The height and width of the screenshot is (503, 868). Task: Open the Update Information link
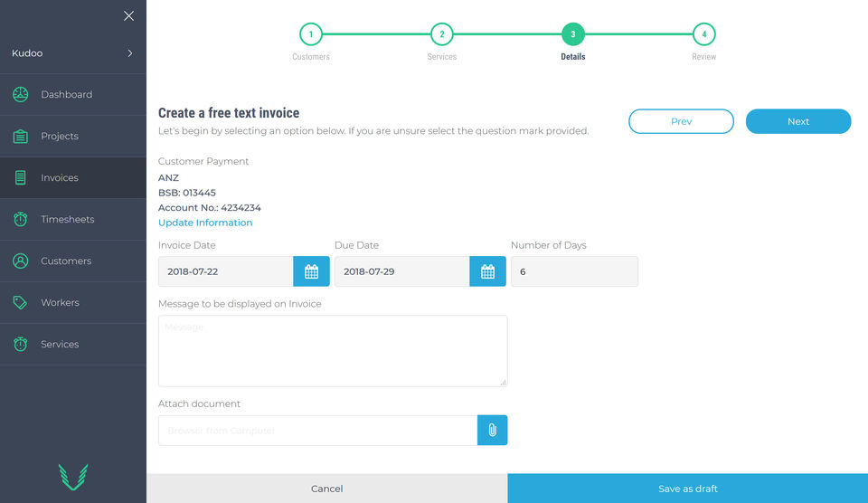pyautogui.click(x=205, y=223)
